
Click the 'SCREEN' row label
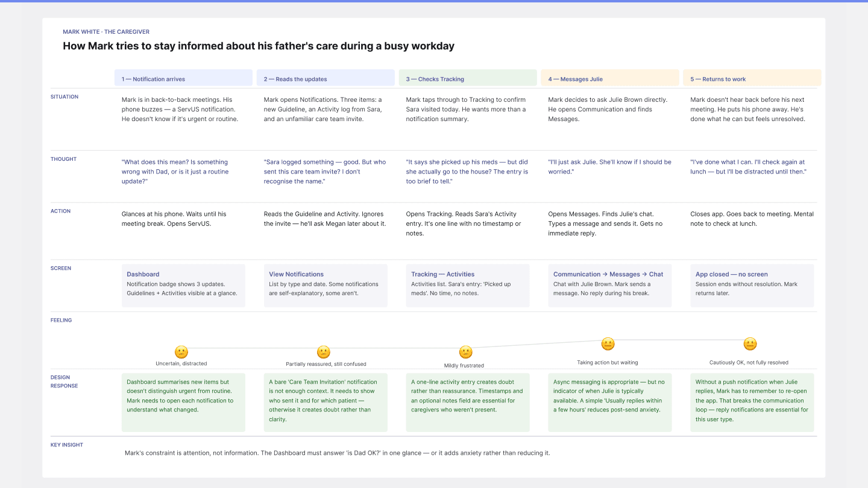[x=61, y=268]
